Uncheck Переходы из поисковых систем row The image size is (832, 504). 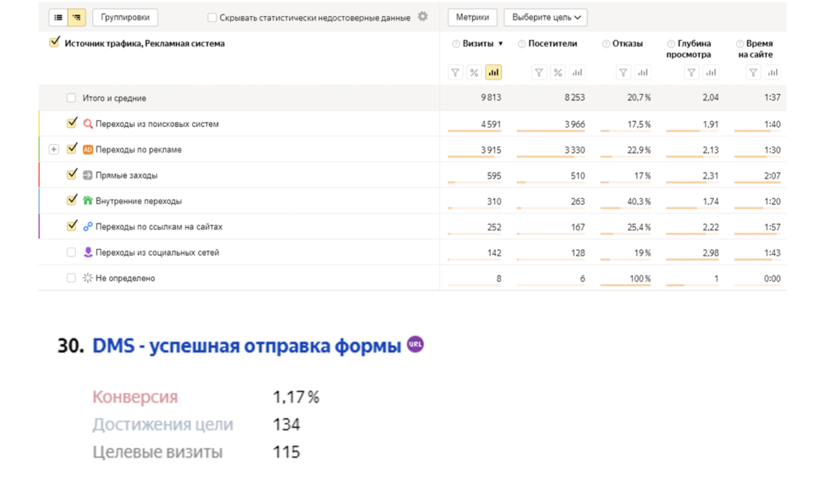[72, 124]
